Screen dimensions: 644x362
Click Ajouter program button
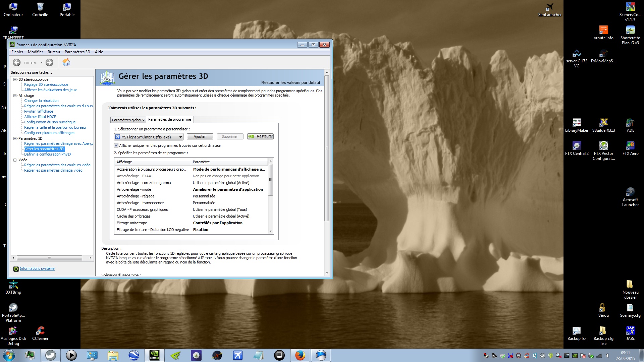(x=200, y=136)
